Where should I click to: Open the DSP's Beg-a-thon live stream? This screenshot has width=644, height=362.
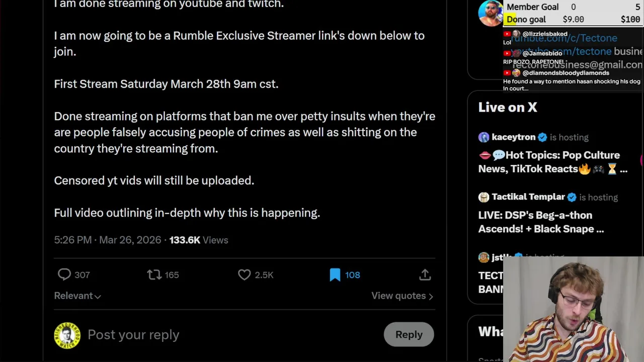pyautogui.click(x=541, y=222)
